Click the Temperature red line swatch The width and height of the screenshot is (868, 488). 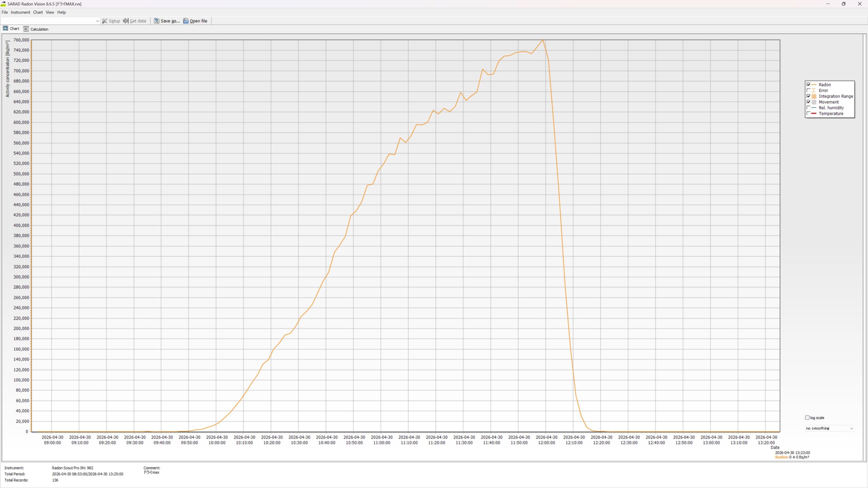click(814, 113)
